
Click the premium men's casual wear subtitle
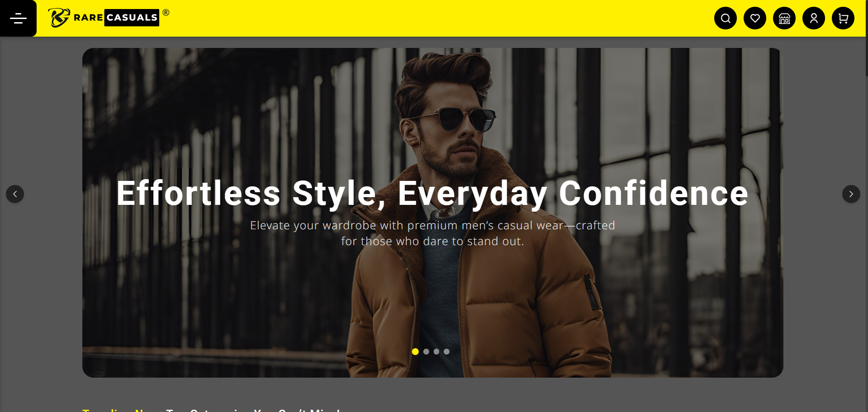tap(432, 233)
